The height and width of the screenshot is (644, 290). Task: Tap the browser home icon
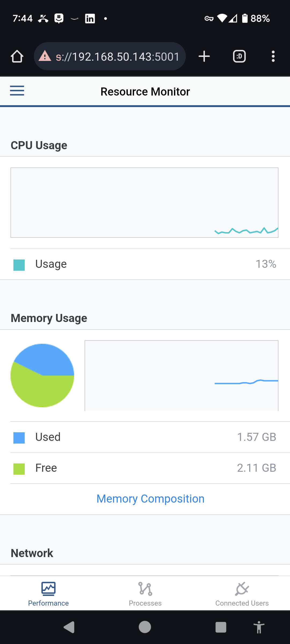click(17, 56)
